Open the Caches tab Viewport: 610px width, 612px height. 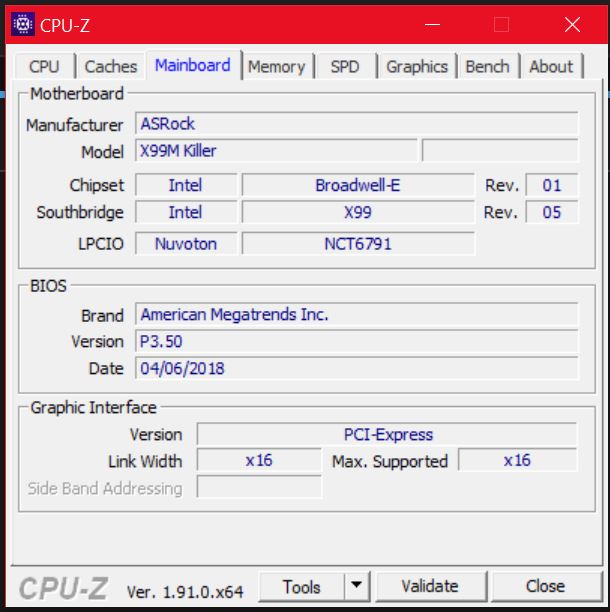click(x=111, y=66)
